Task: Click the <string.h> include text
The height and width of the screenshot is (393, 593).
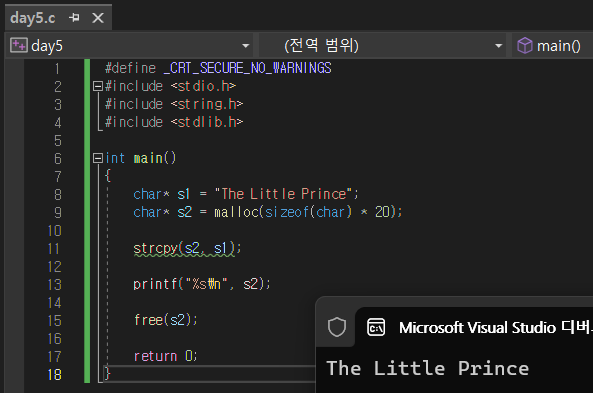Action: click(x=206, y=104)
